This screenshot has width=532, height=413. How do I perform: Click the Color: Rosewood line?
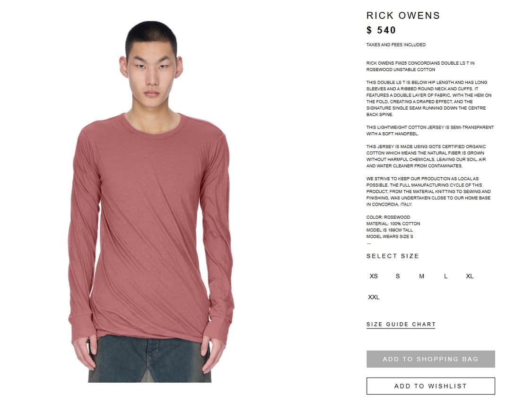coord(388,217)
